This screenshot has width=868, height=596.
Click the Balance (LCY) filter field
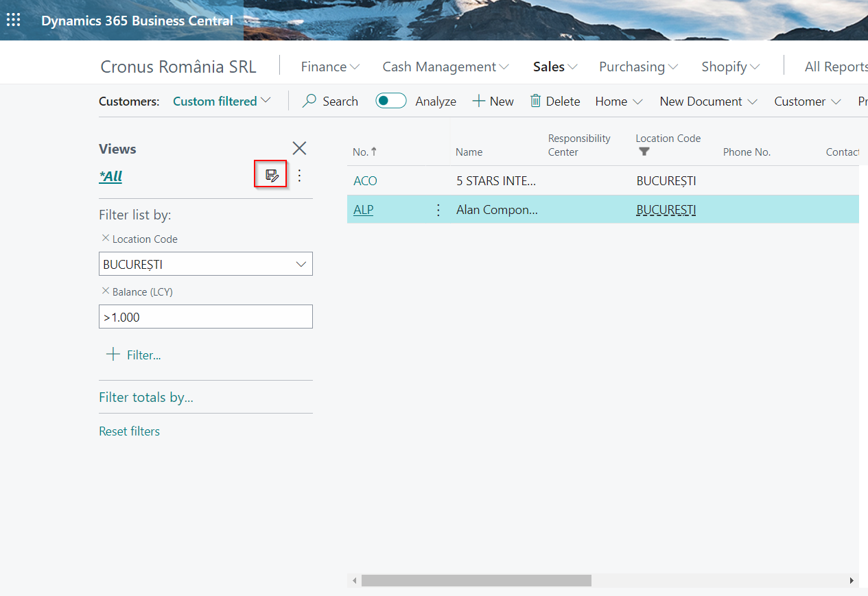(x=206, y=317)
